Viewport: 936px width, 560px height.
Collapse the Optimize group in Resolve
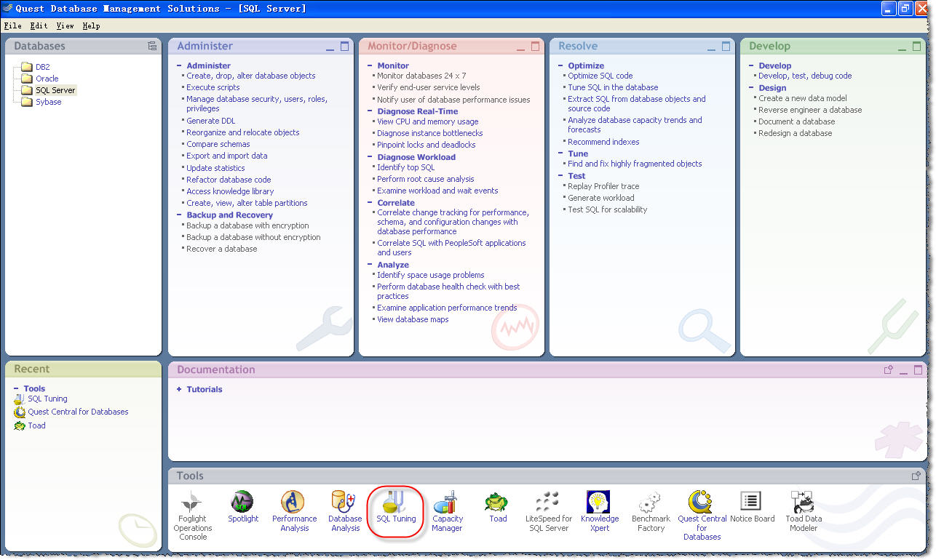[561, 65]
